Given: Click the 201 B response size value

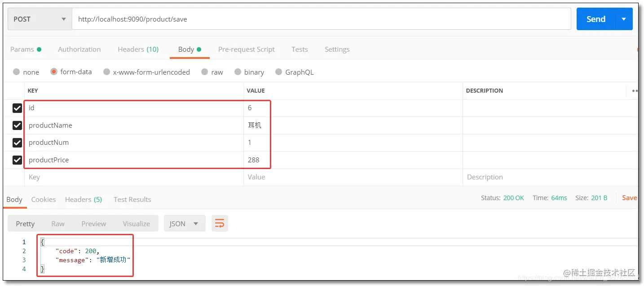Looking at the screenshot, I should (x=599, y=198).
